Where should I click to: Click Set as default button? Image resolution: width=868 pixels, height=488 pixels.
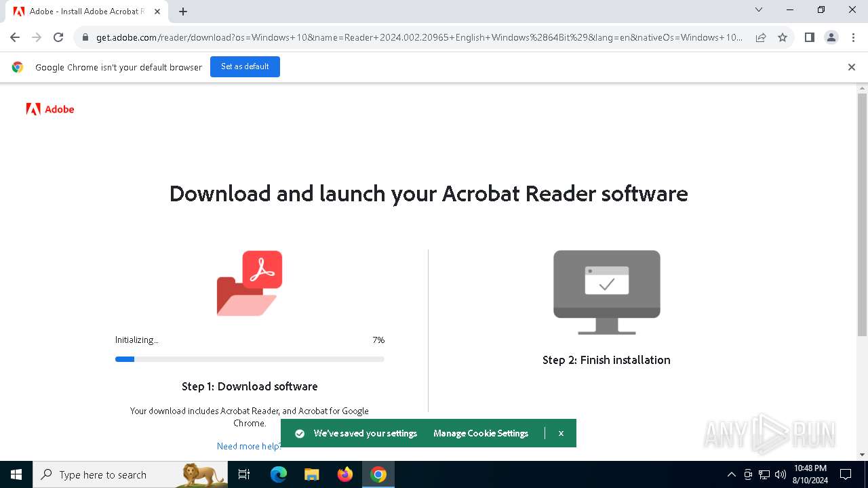point(245,66)
